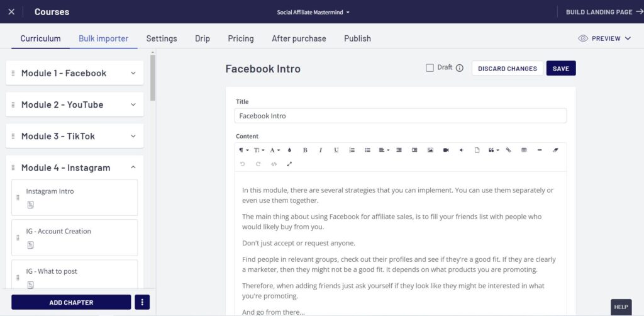This screenshot has width=644, height=316.
Task: Open the three-dot menu beside Add Chapter
Action: tap(142, 302)
